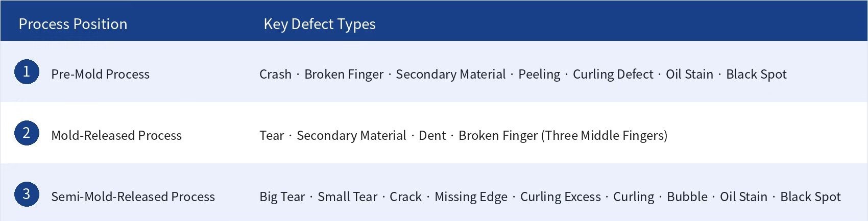Select Black Spot in the Pre-Mold row

point(756,75)
